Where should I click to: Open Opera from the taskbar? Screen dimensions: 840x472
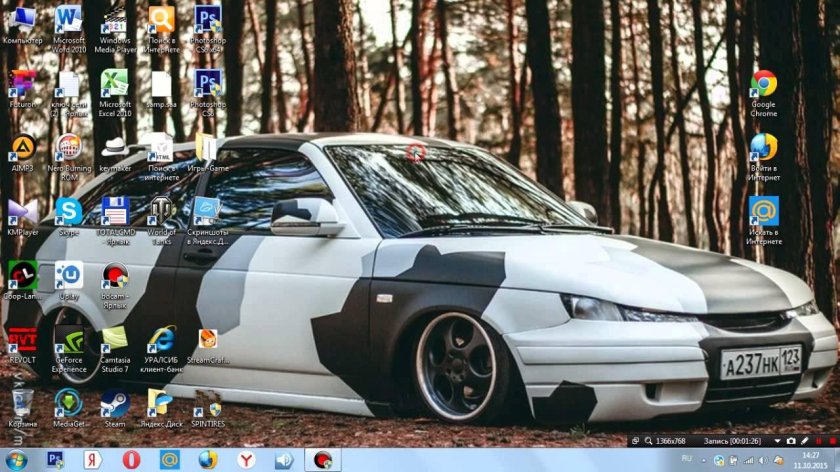[x=131, y=459]
